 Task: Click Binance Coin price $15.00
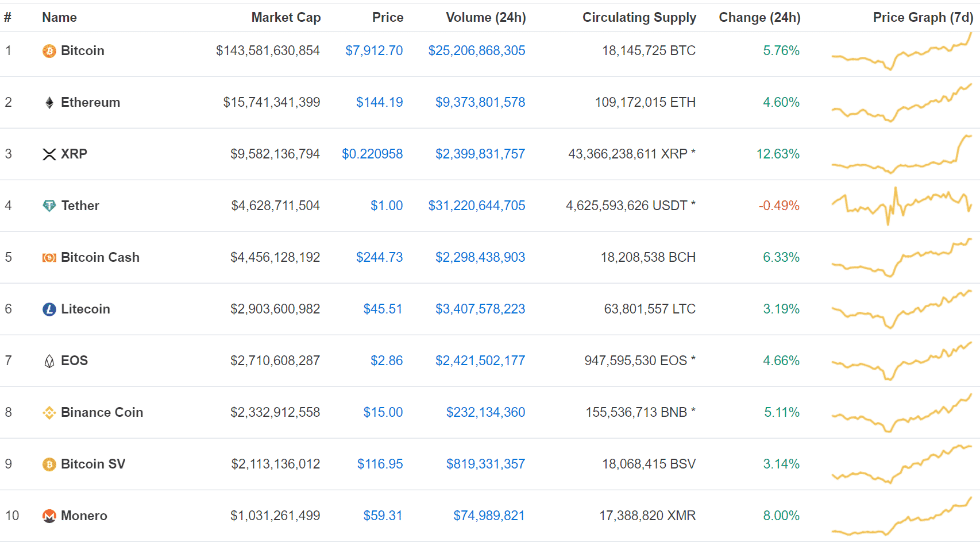(383, 412)
